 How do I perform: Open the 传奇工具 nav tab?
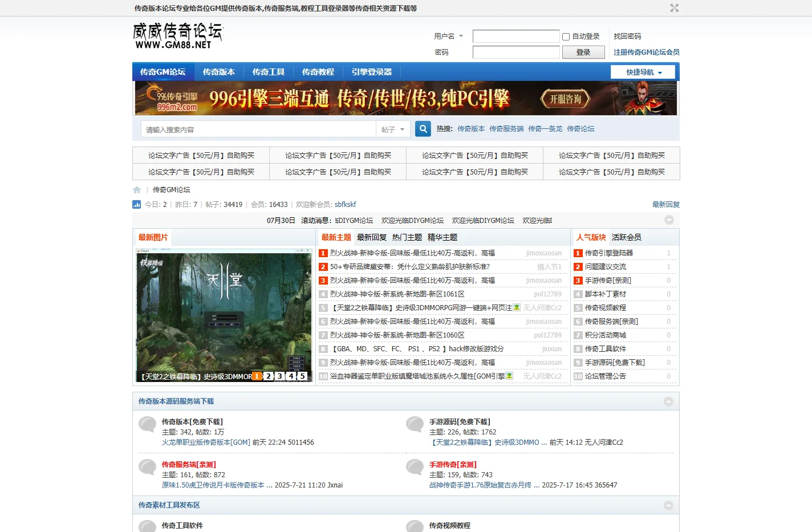269,72
